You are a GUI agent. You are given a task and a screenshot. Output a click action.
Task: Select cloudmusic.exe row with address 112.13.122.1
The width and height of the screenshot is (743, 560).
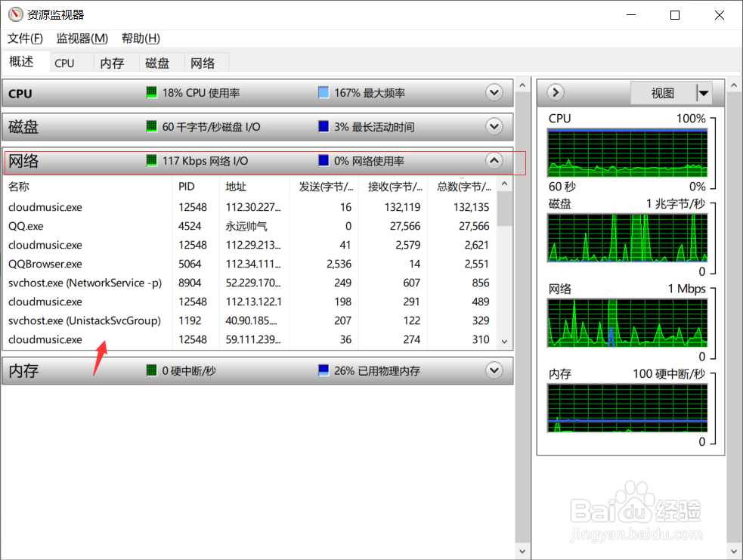click(250, 302)
